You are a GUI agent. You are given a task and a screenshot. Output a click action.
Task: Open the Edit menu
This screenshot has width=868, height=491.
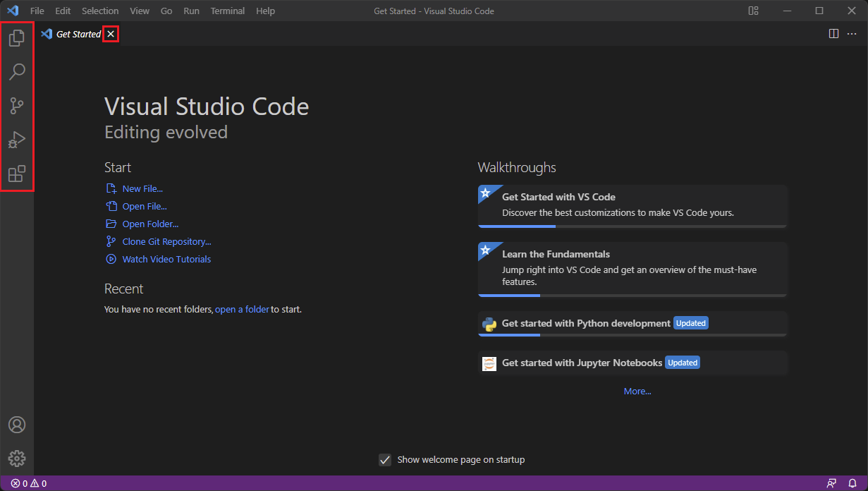[63, 11]
